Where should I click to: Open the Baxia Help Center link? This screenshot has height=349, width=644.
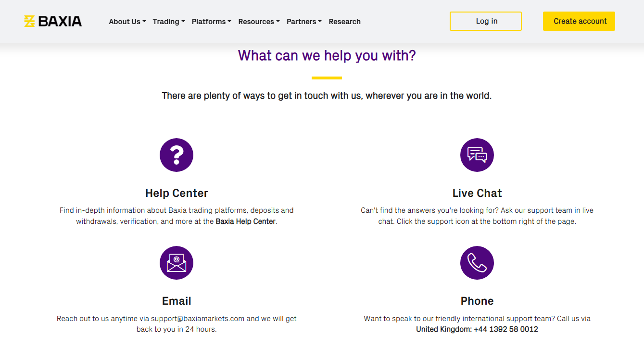pos(245,221)
